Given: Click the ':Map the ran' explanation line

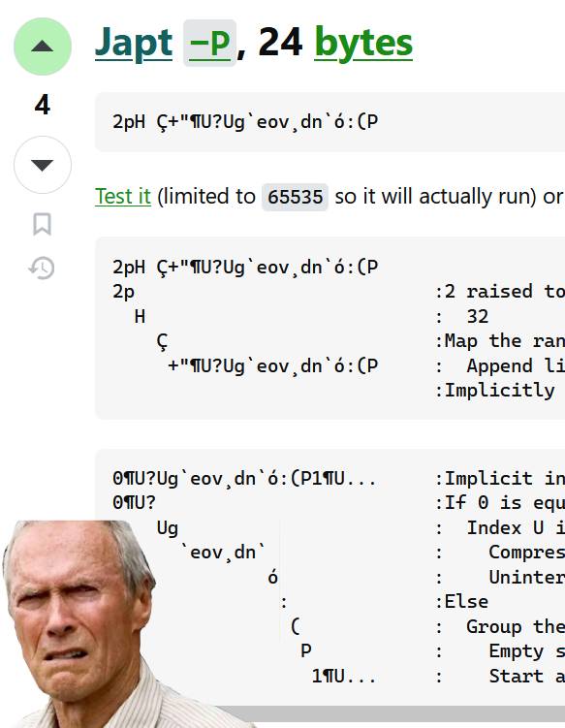Looking at the screenshot, I should (499, 341).
